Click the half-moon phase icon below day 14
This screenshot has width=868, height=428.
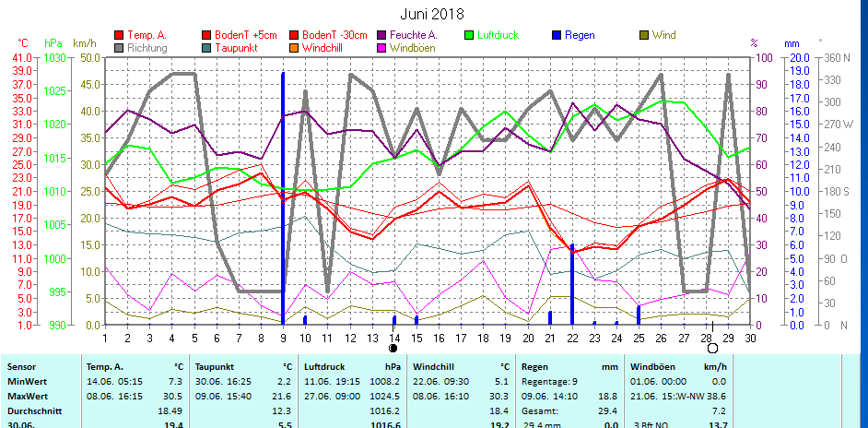[x=393, y=348]
